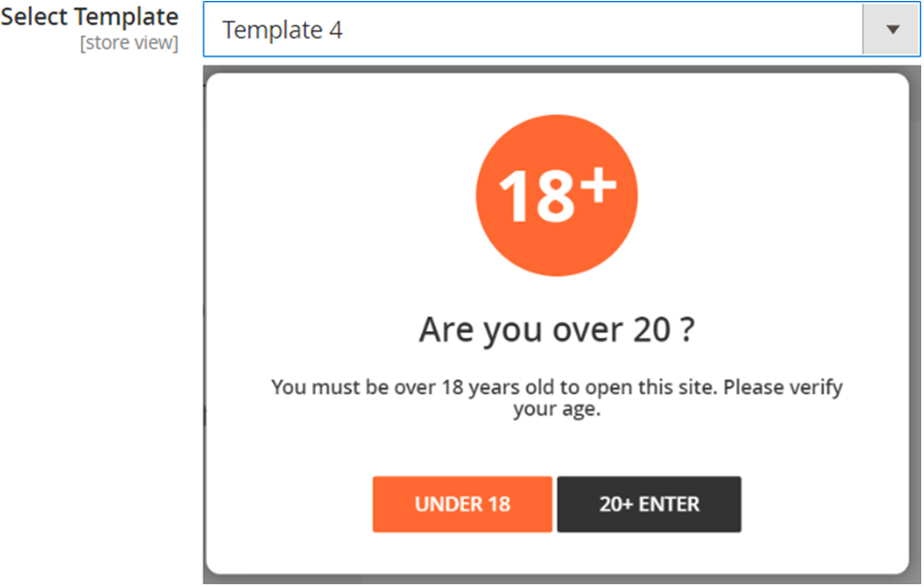Click the plus sign in the age badge
The width and height of the screenshot is (924, 587).
click(x=598, y=185)
